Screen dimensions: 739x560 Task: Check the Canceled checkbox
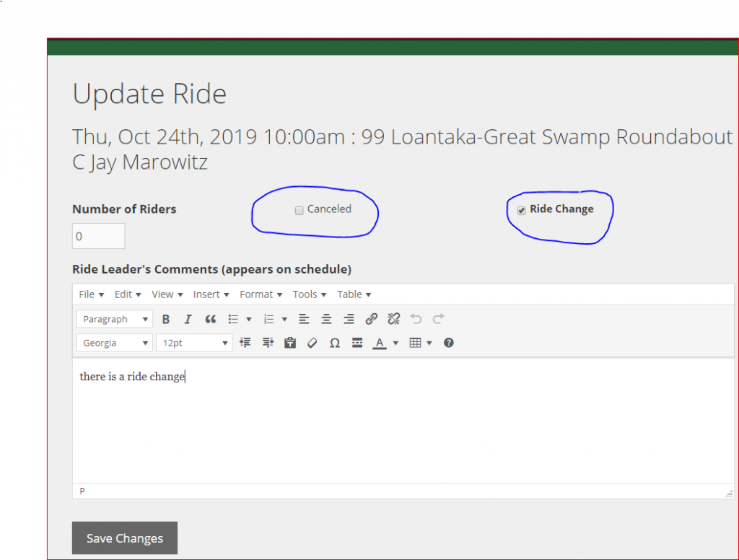(299, 211)
